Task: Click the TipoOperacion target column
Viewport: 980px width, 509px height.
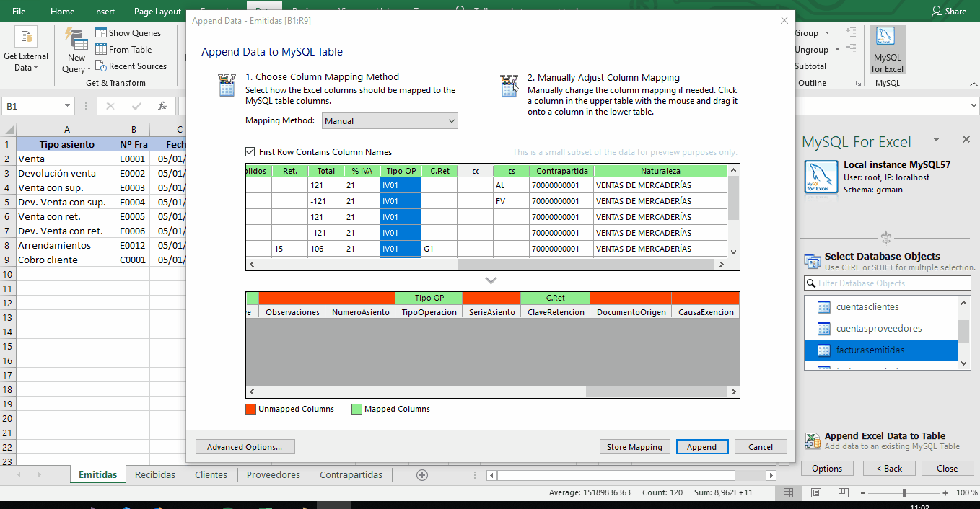Action: coord(429,312)
